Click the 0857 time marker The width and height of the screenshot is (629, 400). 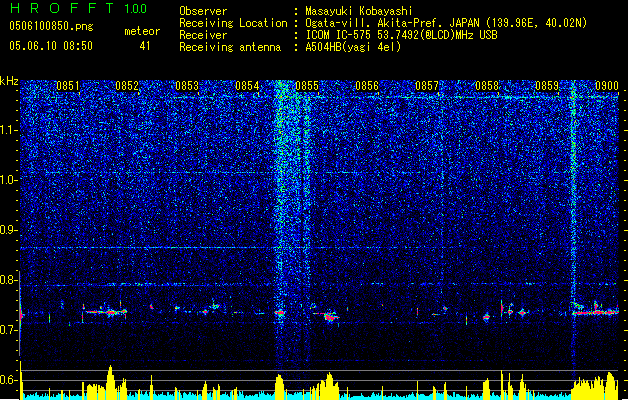click(427, 86)
